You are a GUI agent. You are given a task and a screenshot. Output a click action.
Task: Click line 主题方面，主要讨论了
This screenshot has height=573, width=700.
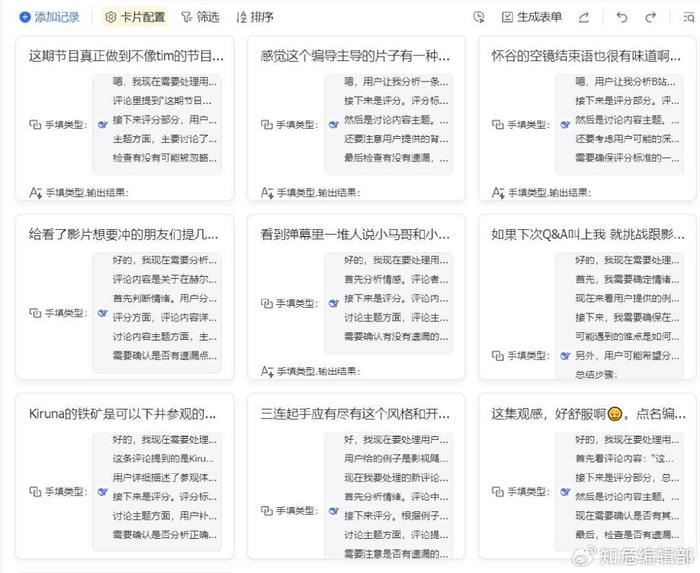coord(164,139)
